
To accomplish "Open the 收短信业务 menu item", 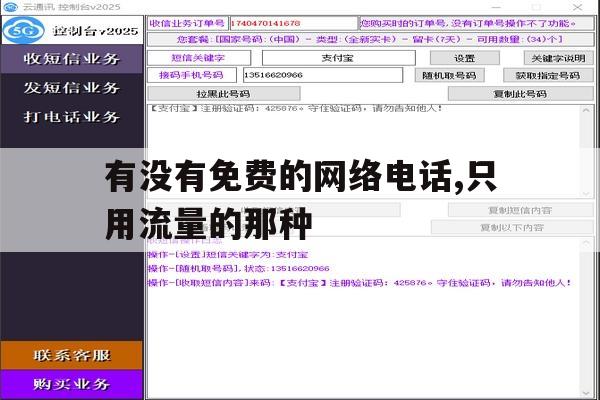I will 72,59.
